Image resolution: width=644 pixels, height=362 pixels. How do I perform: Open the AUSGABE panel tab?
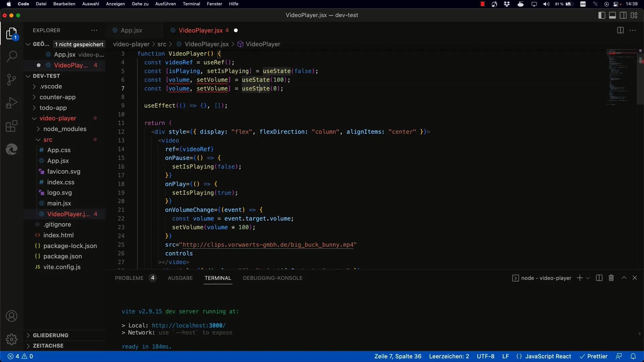pyautogui.click(x=180, y=278)
